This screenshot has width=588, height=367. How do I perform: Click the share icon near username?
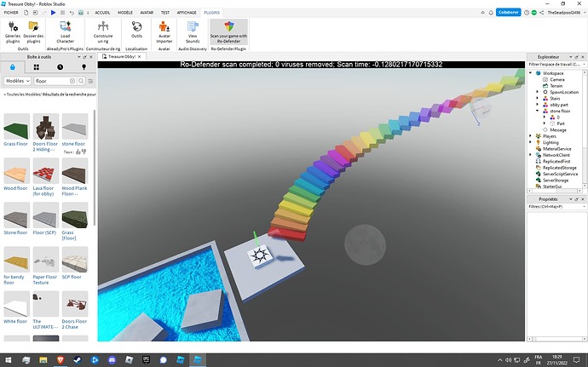541,13
